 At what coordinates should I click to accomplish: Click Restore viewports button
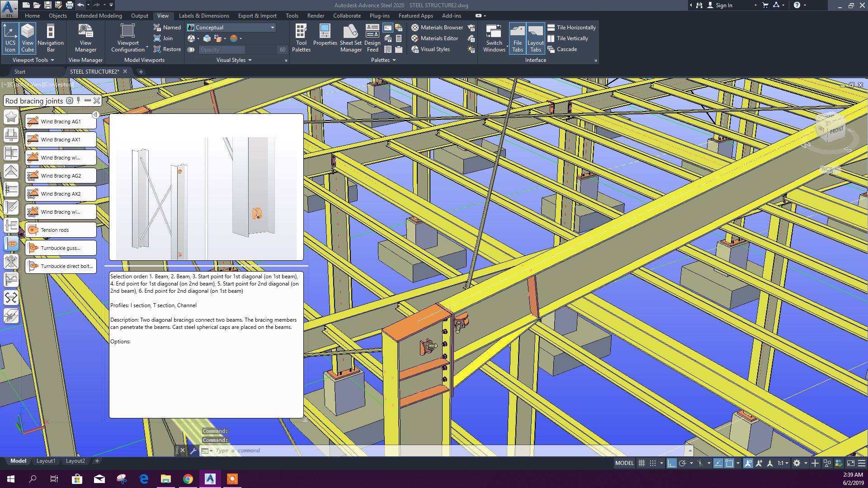point(167,49)
